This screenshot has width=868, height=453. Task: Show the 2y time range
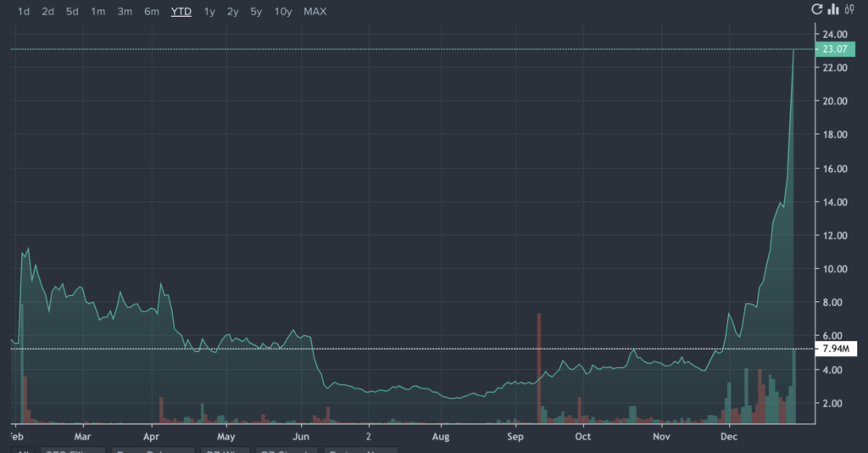(x=232, y=12)
